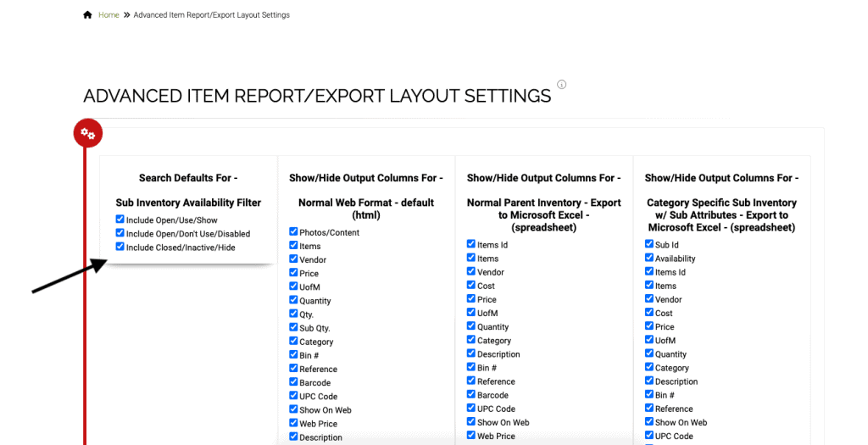The image size is (868, 445).
Task: Toggle Category in Category Specific Sub Inventory list
Action: tap(649, 366)
